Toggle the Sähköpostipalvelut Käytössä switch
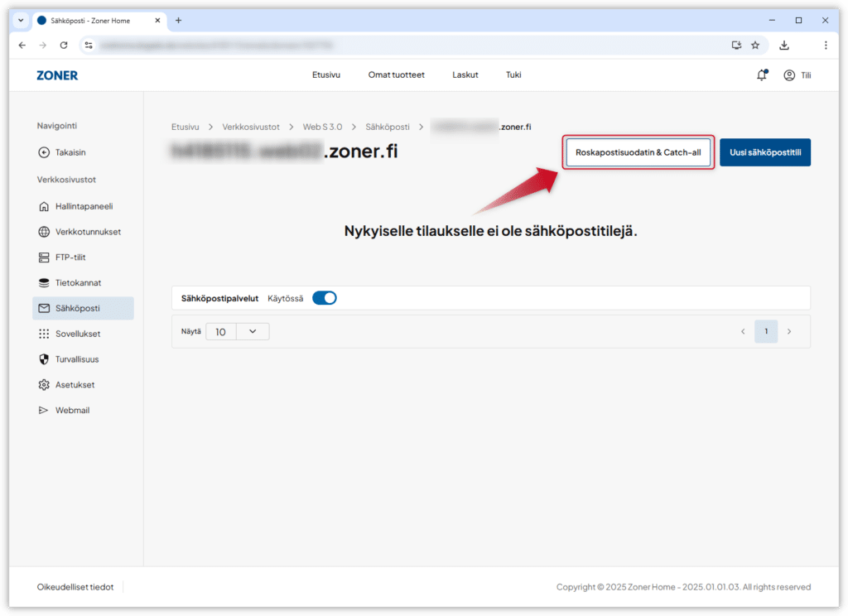This screenshot has width=848, height=616. point(324,298)
